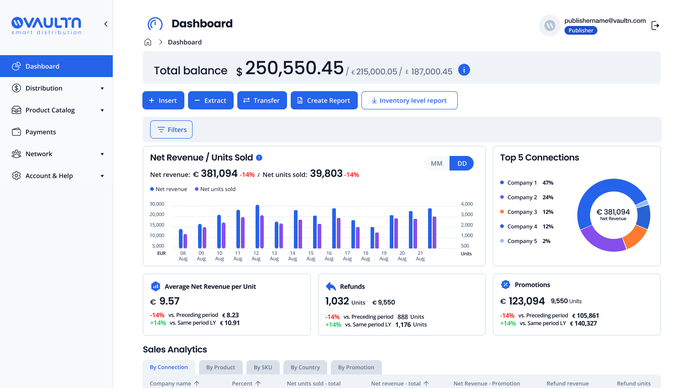Select the By SKU tab
This screenshot has height=388, width=690.
(263, 367)
